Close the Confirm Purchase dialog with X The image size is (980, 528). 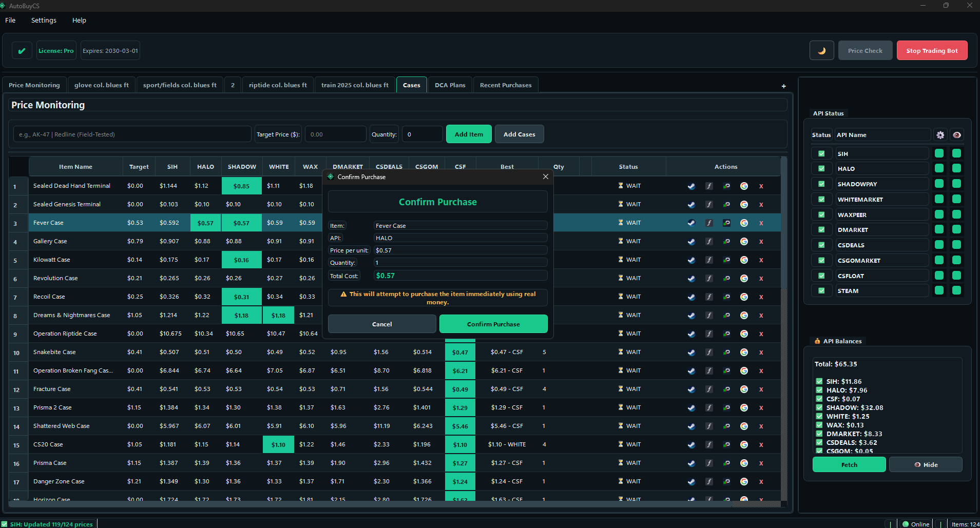[546, 177]
